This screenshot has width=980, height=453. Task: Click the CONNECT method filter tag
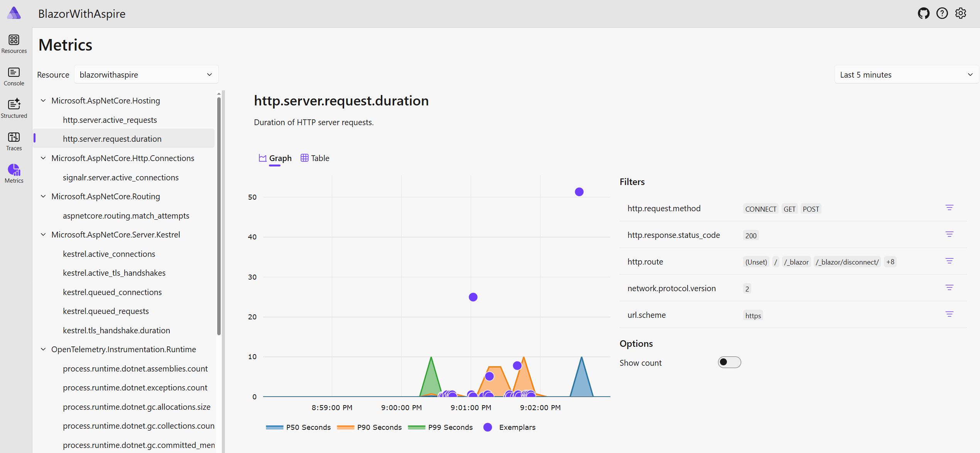(x=760, y=209)
